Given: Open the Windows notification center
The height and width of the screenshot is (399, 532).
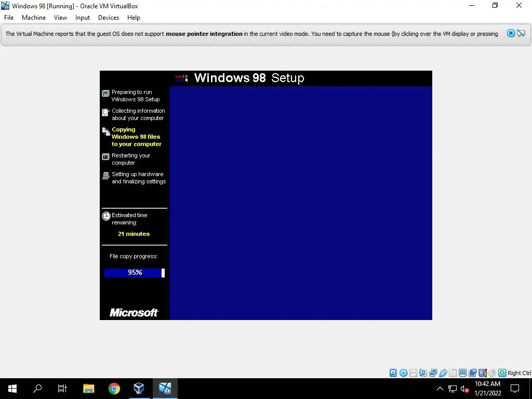Looking at the screenshot, I should [x=515, y=389].
